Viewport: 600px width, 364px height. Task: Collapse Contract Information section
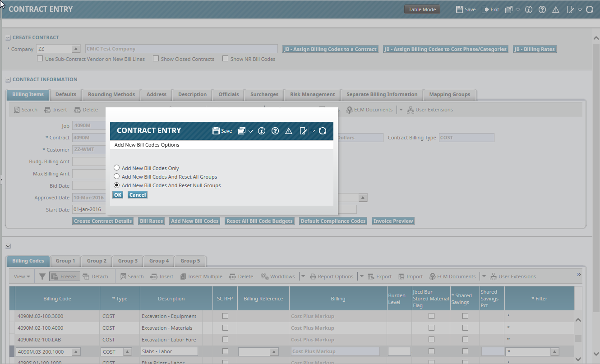8,80
